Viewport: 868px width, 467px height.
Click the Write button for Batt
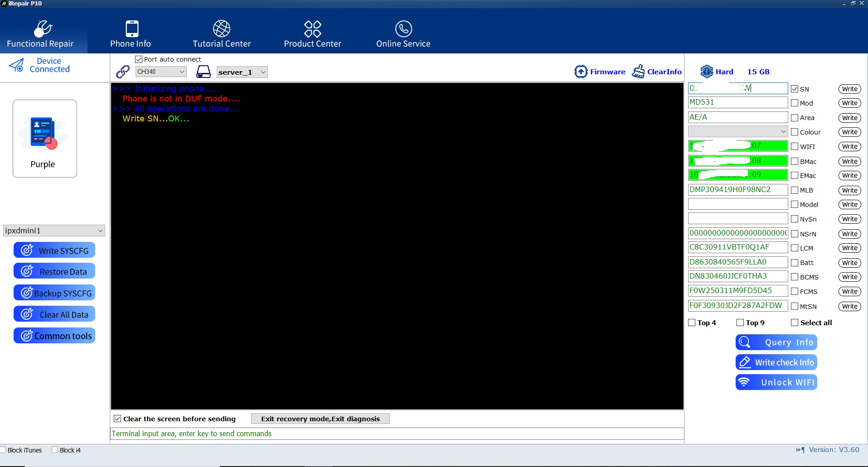pos(850,263)
